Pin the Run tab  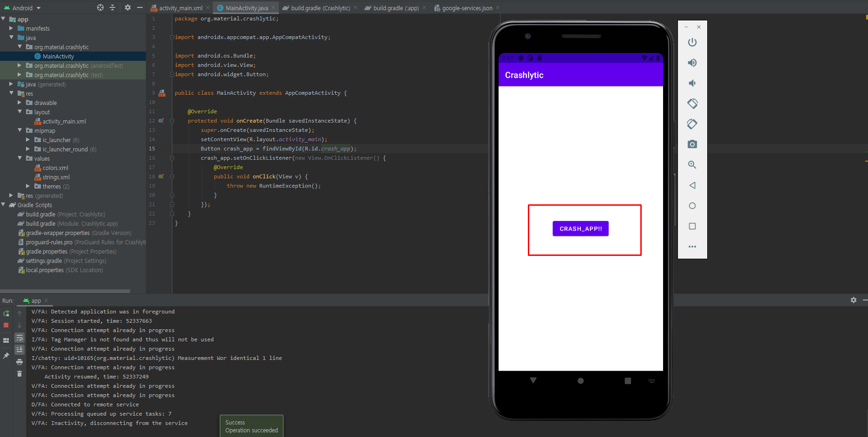click(6, 356)
